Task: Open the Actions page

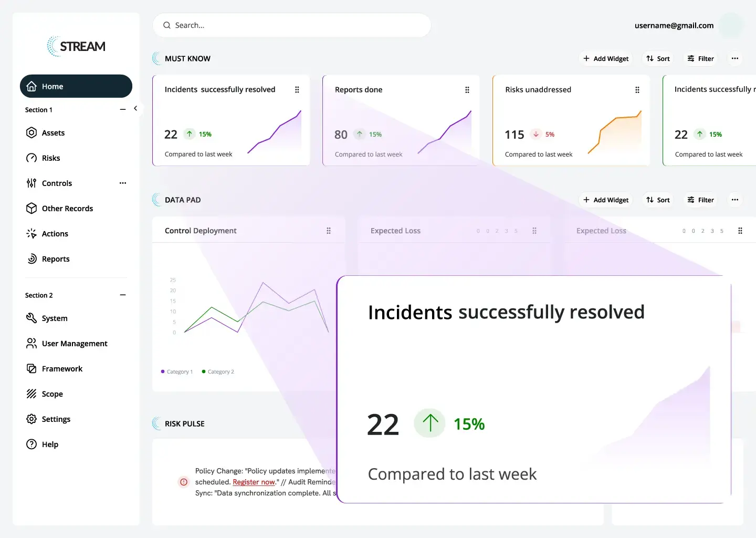Action: pos(55,233)
